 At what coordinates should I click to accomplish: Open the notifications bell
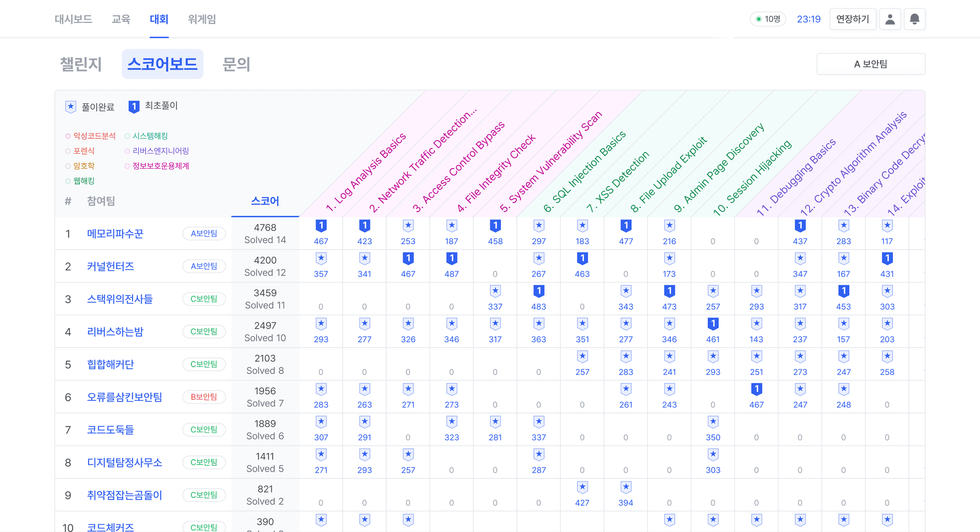tap(914, 19)
